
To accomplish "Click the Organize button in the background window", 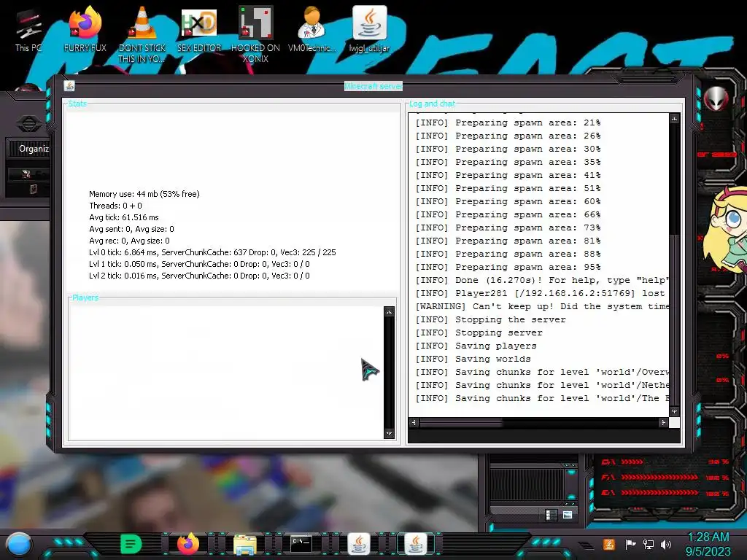I will point(34,149).
